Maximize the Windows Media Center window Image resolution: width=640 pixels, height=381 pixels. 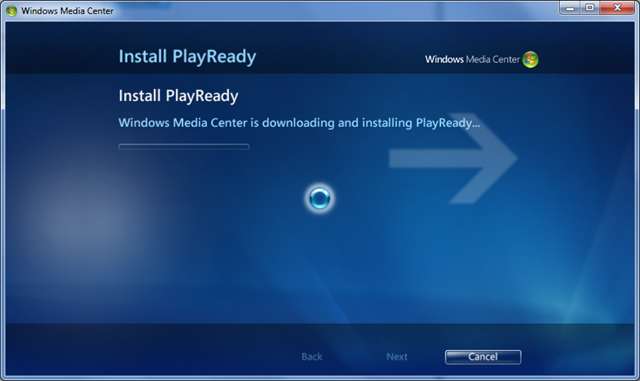(x=590, y=8)
